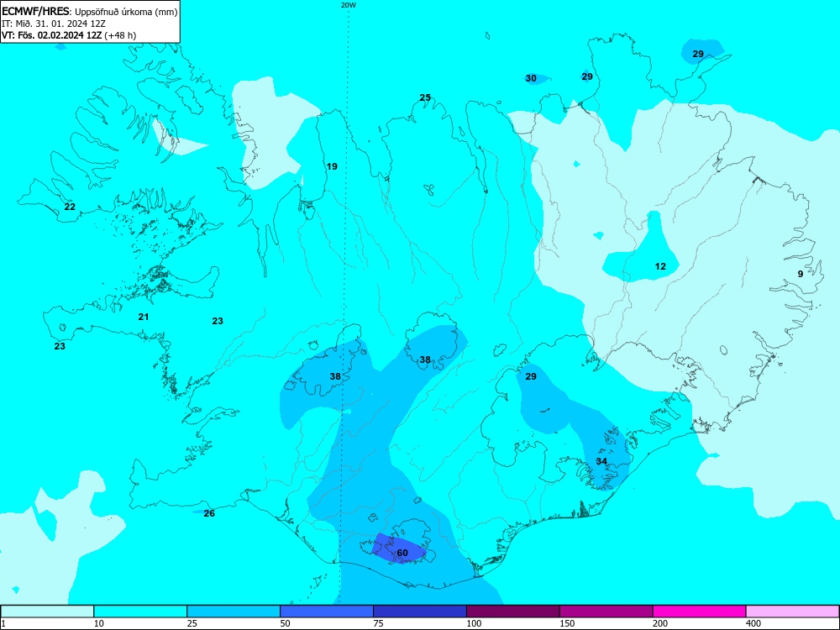The height and width of the screenshot is (630, 840).
Task: Click the IT initialization time line
Action: click(x=54, y=24)
